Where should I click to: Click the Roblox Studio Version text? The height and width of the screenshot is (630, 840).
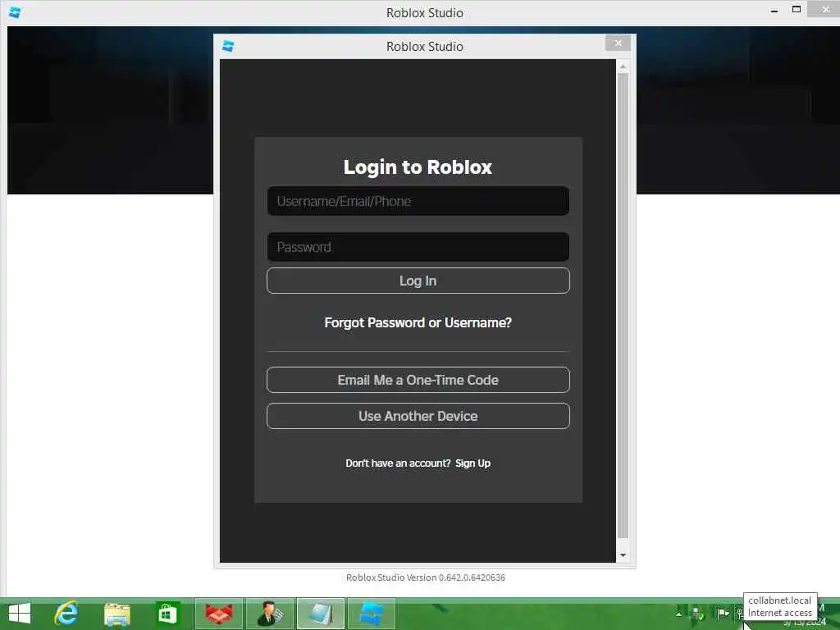point(426,577)
